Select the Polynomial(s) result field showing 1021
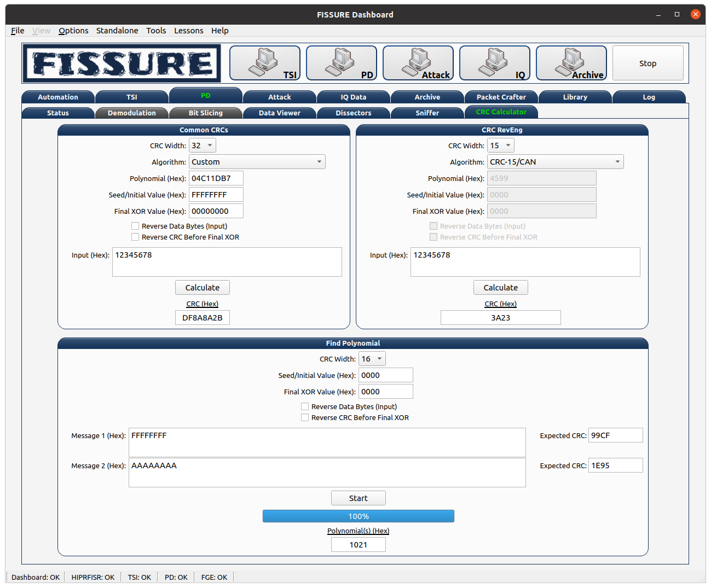The height and width of the screenshot is (588, 711). [359, 545]
